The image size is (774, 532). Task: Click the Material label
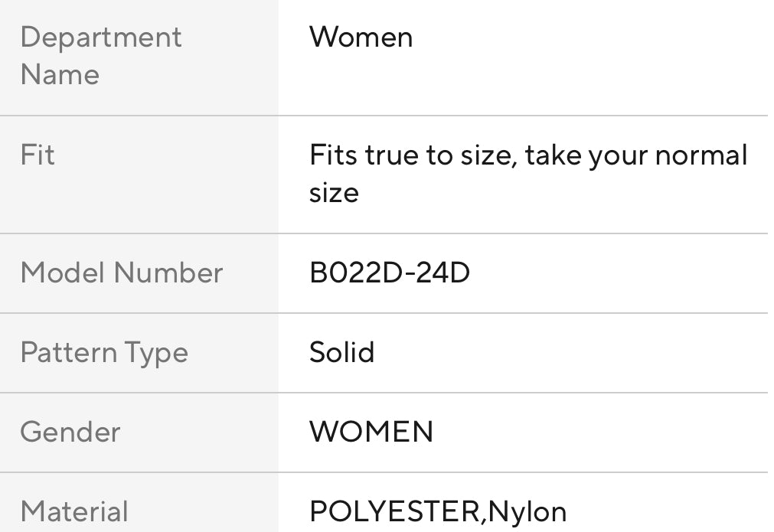[74, 511]
